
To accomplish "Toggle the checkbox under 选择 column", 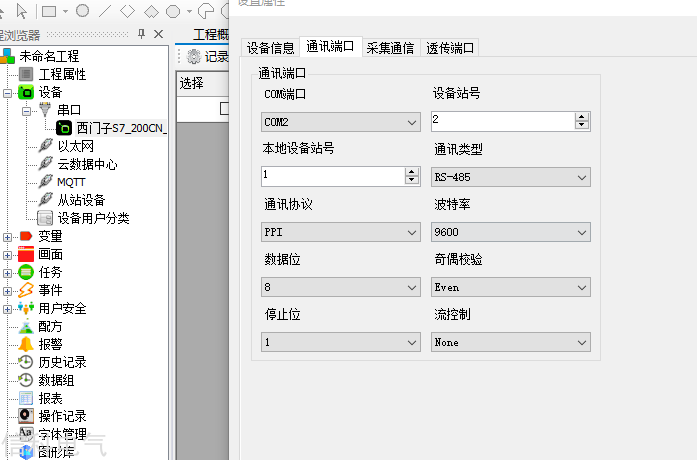I will 224,108.
